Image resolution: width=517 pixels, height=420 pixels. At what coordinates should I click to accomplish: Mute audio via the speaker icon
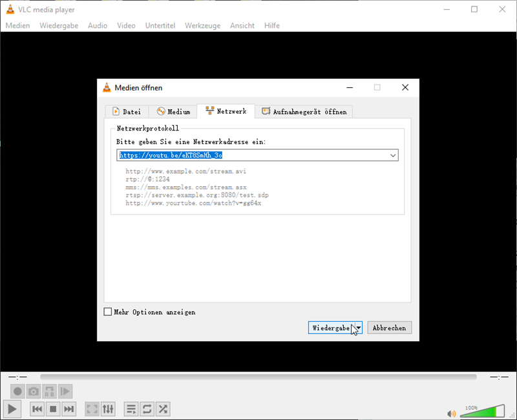451,414
